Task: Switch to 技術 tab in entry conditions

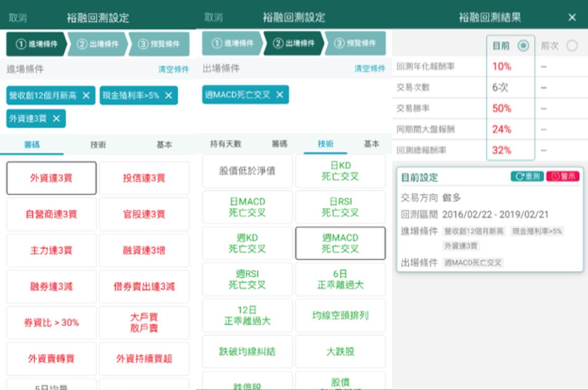Action: tap(98, 144)
